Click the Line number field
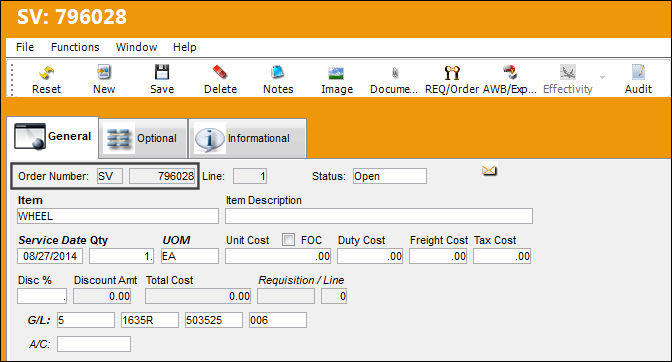672x362 pixels. tap(250, 176)
